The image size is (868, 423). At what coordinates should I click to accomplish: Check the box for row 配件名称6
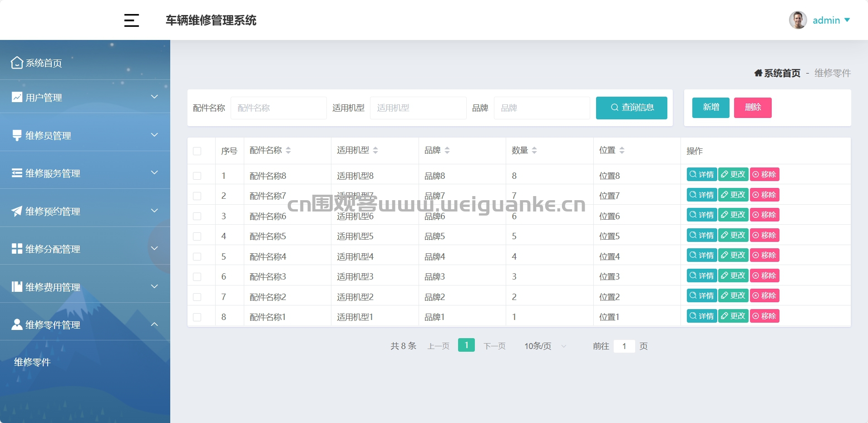[x=197, y=216]
